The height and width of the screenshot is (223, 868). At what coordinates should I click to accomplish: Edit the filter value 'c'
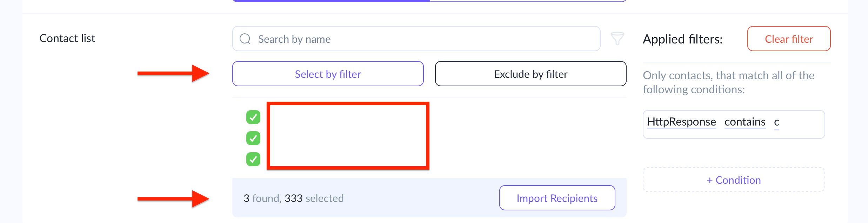tap(776, 122)
